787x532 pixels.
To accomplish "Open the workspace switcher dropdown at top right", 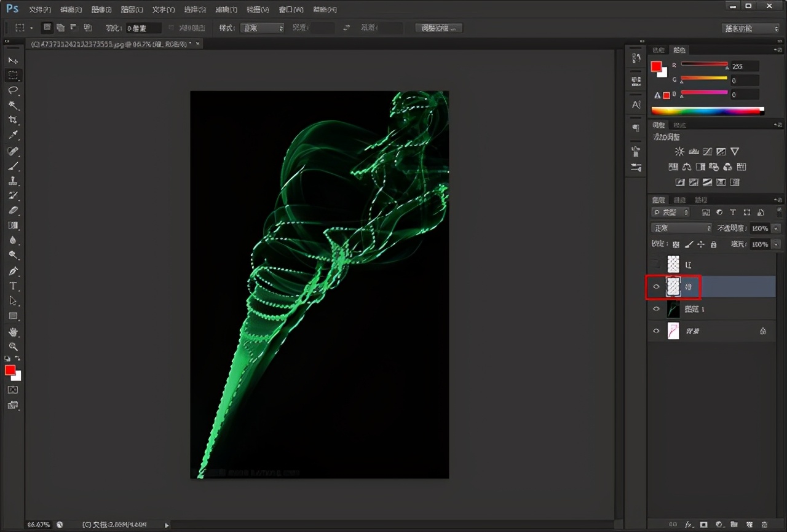I will pos(751,28).
